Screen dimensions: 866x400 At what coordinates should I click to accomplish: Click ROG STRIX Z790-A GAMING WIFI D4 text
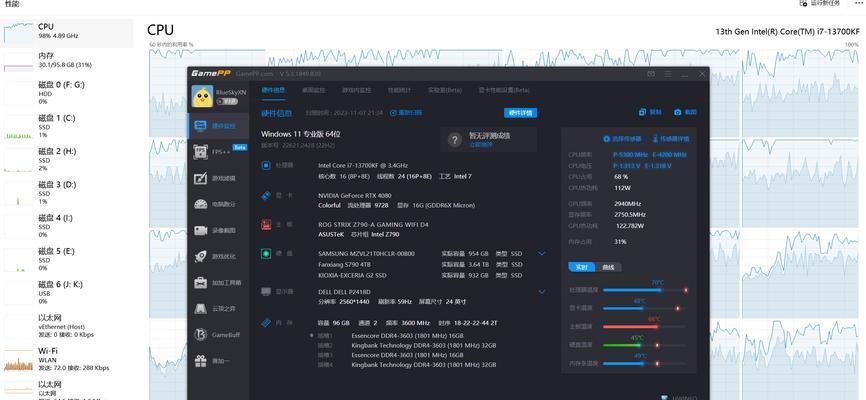[373, 225]
